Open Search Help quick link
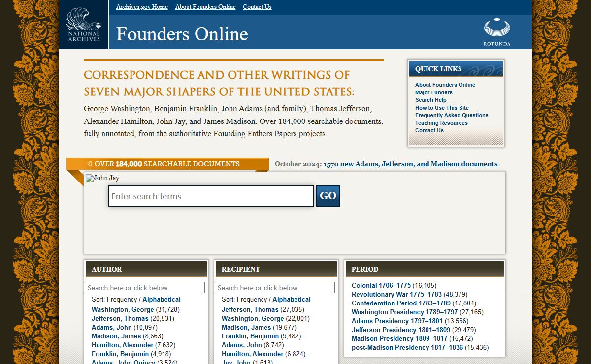 point(431,100)
